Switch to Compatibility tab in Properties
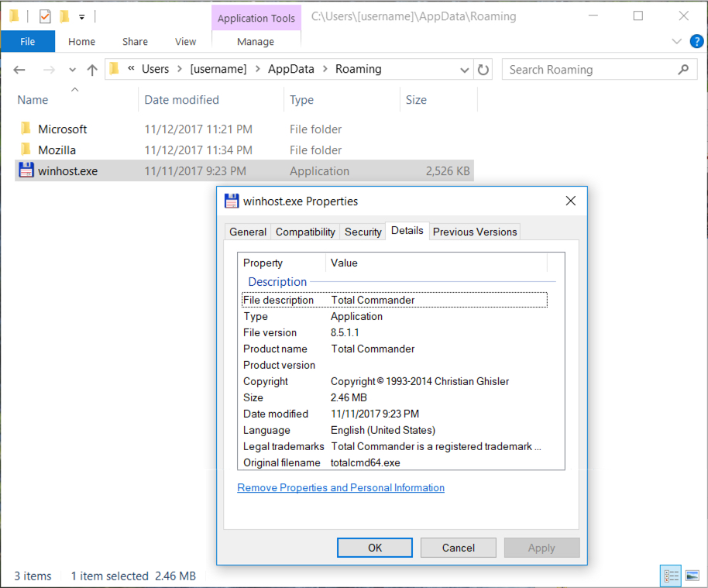708x588 pixels. 306,232
